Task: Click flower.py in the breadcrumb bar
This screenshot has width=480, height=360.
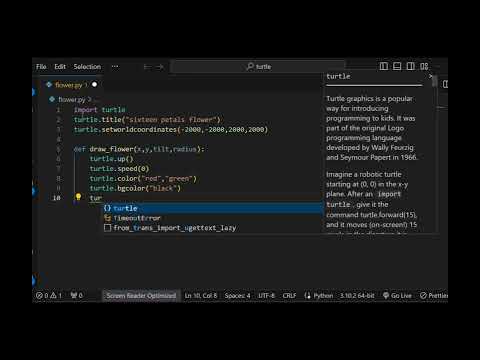Action: click(x=71, y=99)
